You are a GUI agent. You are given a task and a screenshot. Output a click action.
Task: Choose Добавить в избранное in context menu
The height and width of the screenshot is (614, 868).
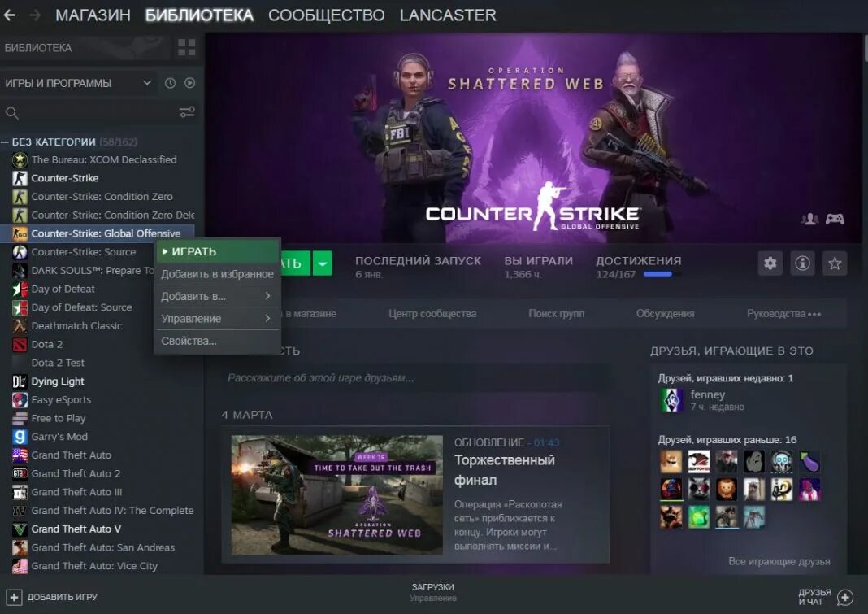pos(217,274)
